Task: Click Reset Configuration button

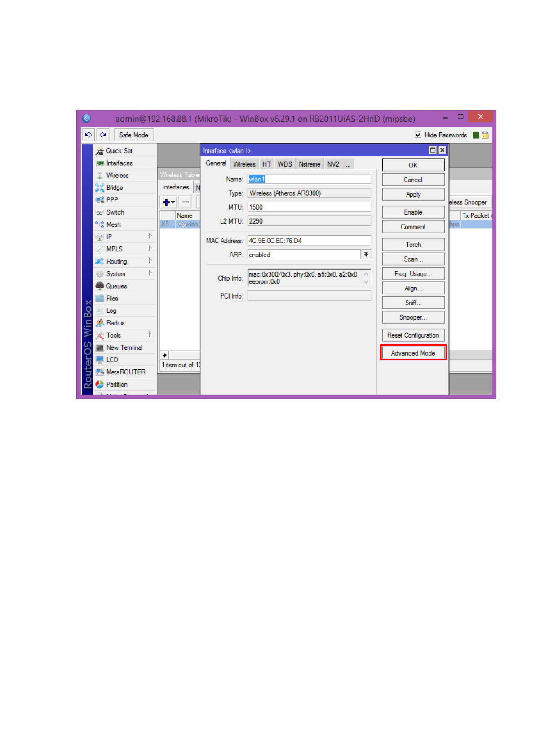Action: [x=413, y=335]
